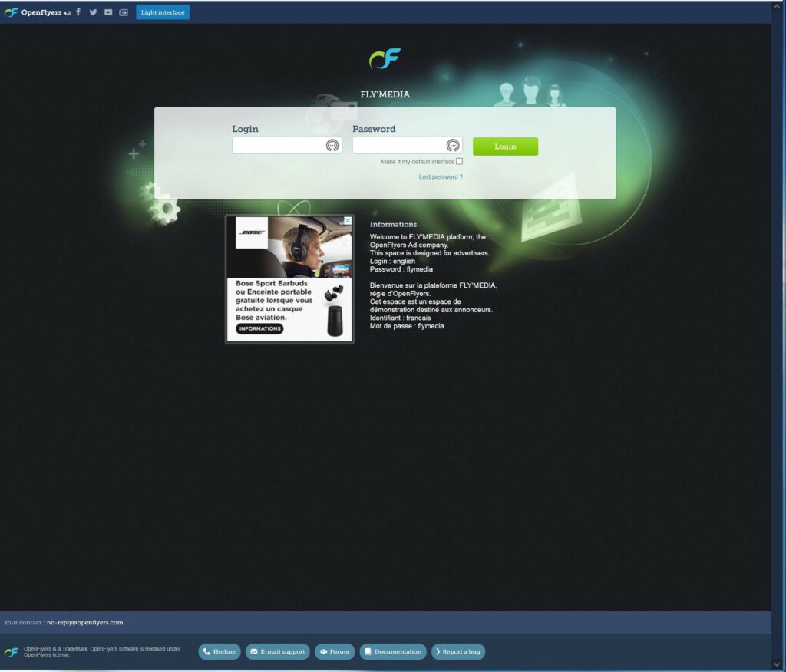Click the INFORMATIONS button in Bose ad

pyautogui.click(x=259, y=329)
